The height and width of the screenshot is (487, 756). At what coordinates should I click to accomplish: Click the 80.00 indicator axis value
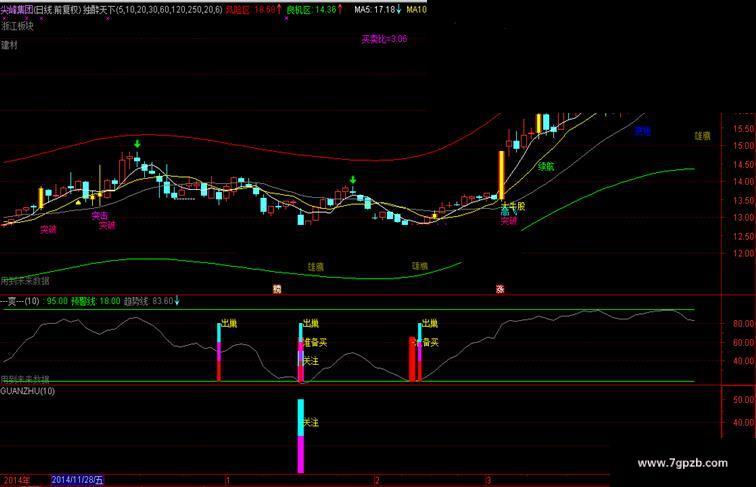tap(743, 324)
